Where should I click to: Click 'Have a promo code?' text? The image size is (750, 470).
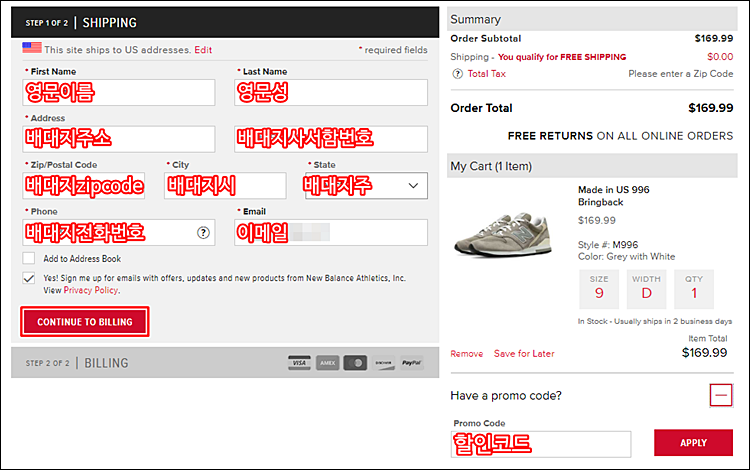point(506,395)
